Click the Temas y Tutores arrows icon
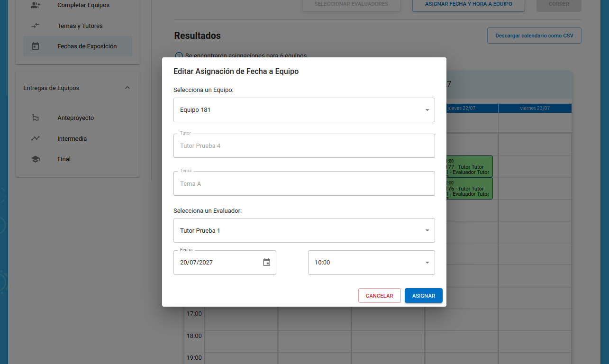Image resolution: width=609 pixels, height=364 pixels. pyautogui.click(x=36, y=26)
